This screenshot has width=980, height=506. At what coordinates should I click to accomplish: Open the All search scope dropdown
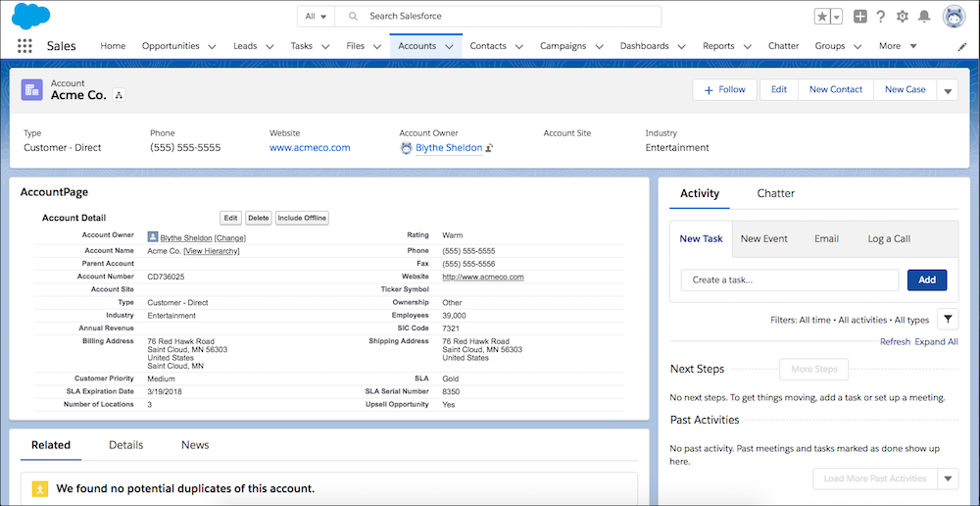point(316,17)
